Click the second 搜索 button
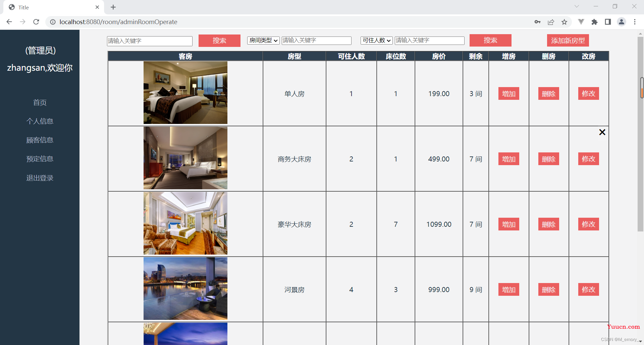 [490, 40]
